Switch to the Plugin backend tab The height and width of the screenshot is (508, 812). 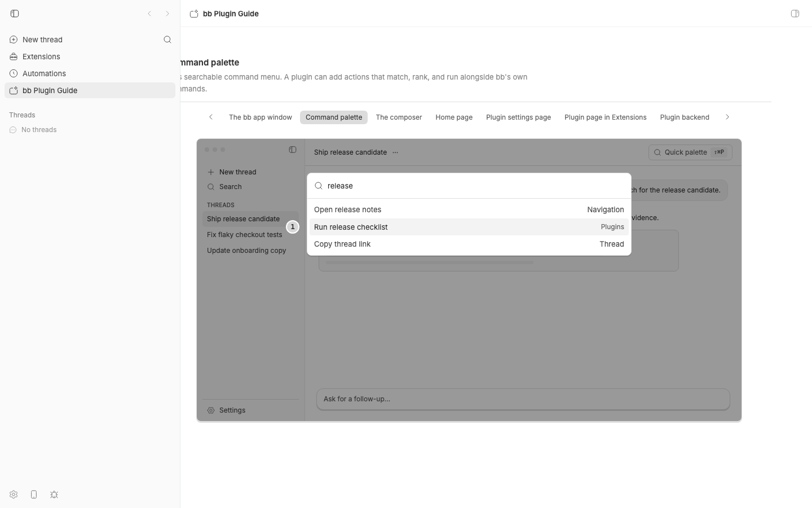click(685, 117)
